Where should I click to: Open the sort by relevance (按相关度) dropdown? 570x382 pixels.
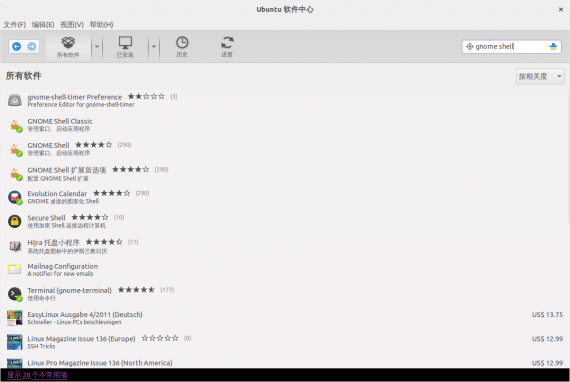(540, 76)
